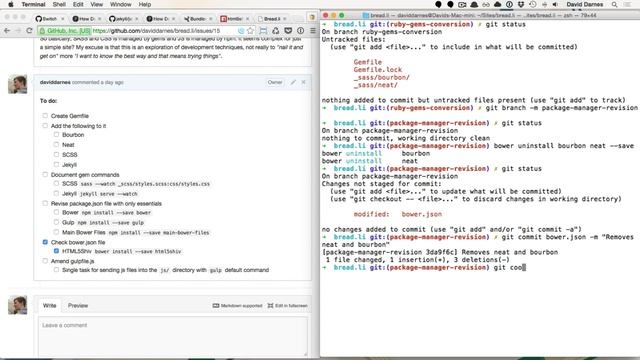Image resolution: width=640 pixels, height=360 pixels.
Task: Open the daviddarnes profile link
Action: (55, 82)
